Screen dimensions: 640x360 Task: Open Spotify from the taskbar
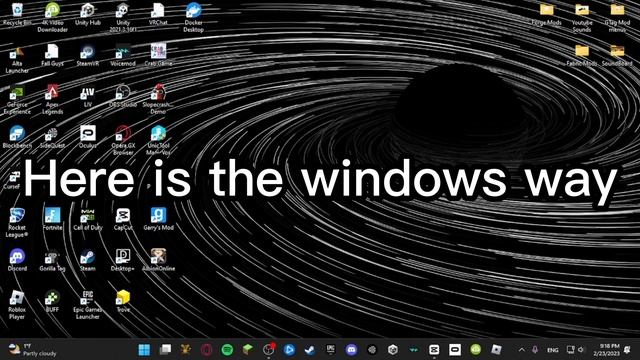227,350
